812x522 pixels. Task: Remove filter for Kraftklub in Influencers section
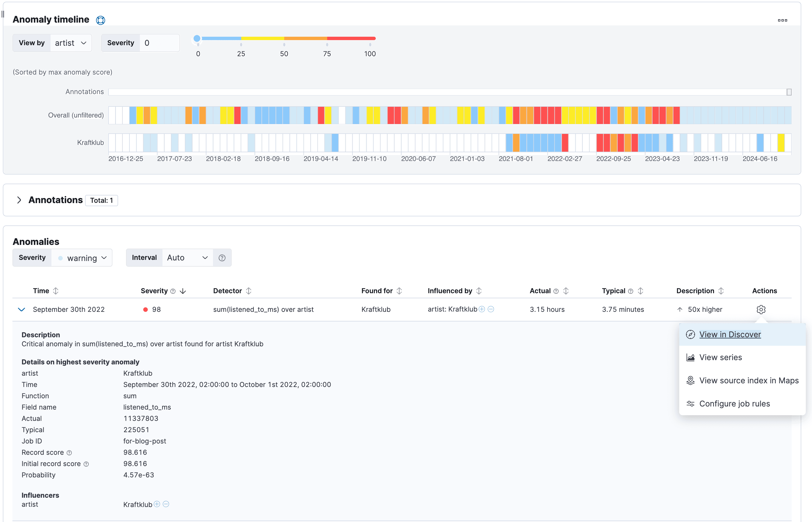click(x=166, y=504)
